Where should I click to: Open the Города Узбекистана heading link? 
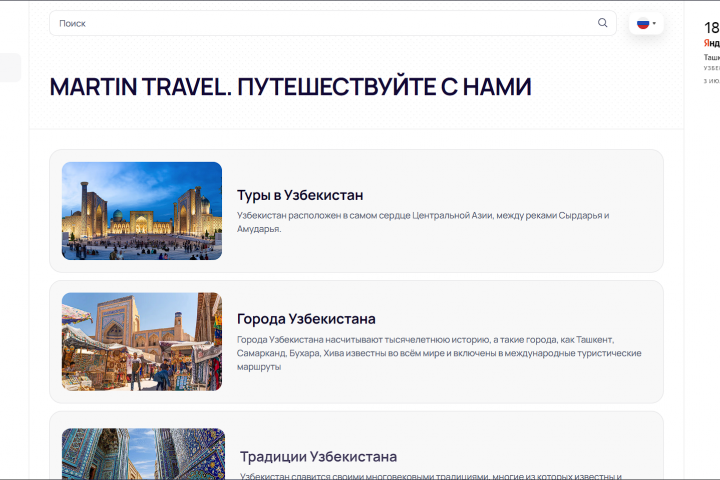pos(306,319)
